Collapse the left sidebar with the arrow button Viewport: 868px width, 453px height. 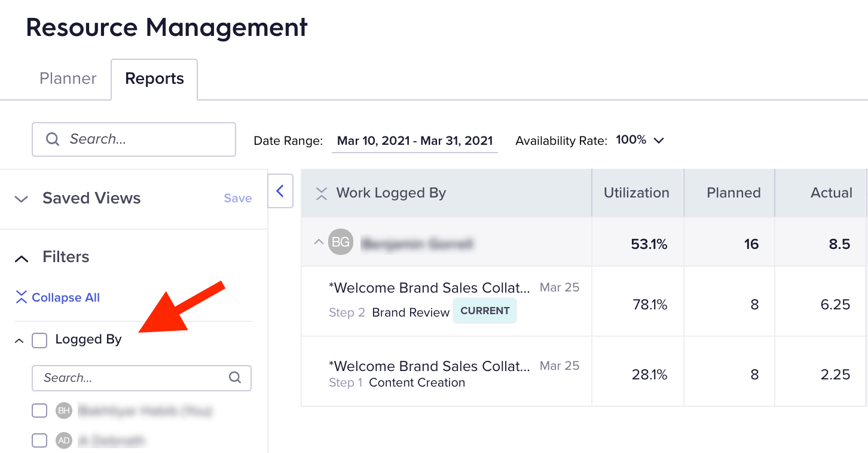tap(280, 191)
